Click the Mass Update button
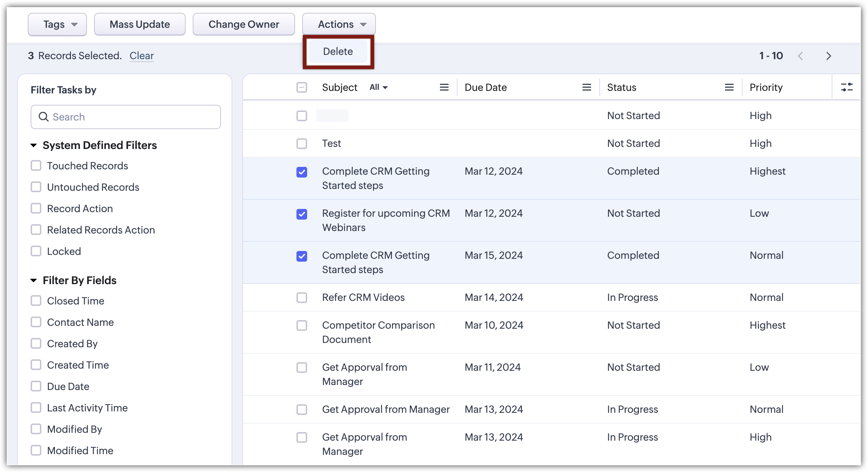 [140, 24]
